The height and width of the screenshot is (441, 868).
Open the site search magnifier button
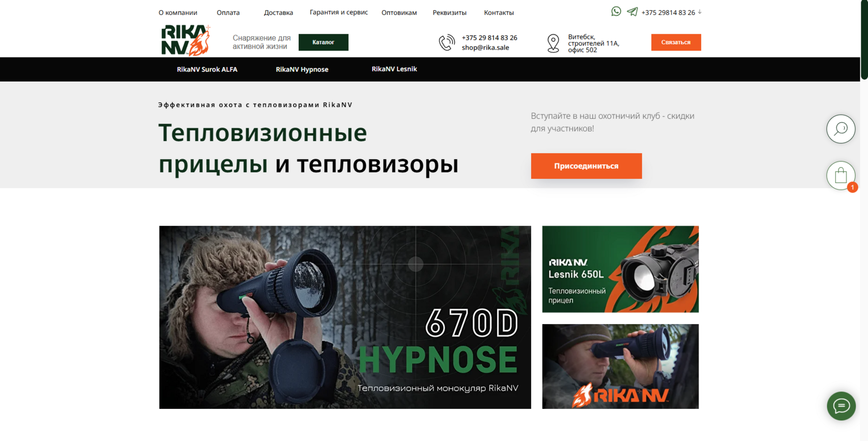point(841,129)
